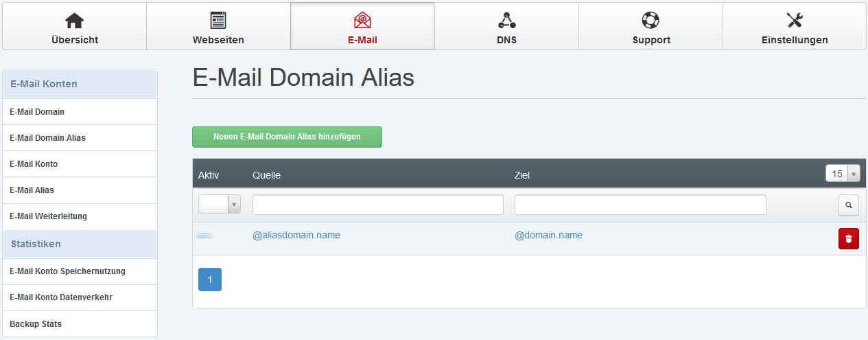Open the Webseiten page icon
This screenshot has width=868, height=340.
tap(218, 21)
